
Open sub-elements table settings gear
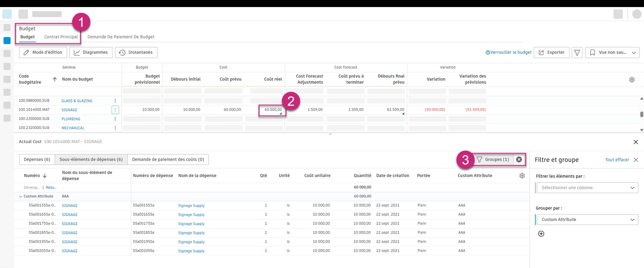522,176
